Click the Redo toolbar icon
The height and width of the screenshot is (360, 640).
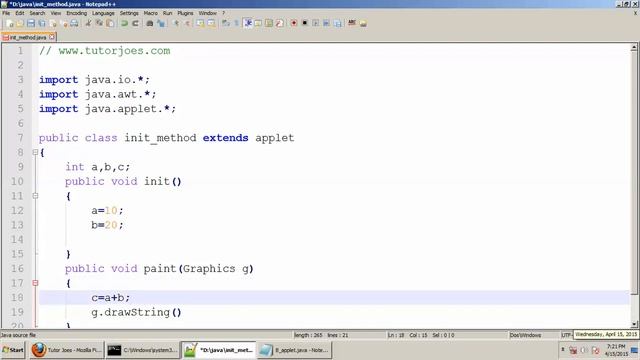click(136, 23)
